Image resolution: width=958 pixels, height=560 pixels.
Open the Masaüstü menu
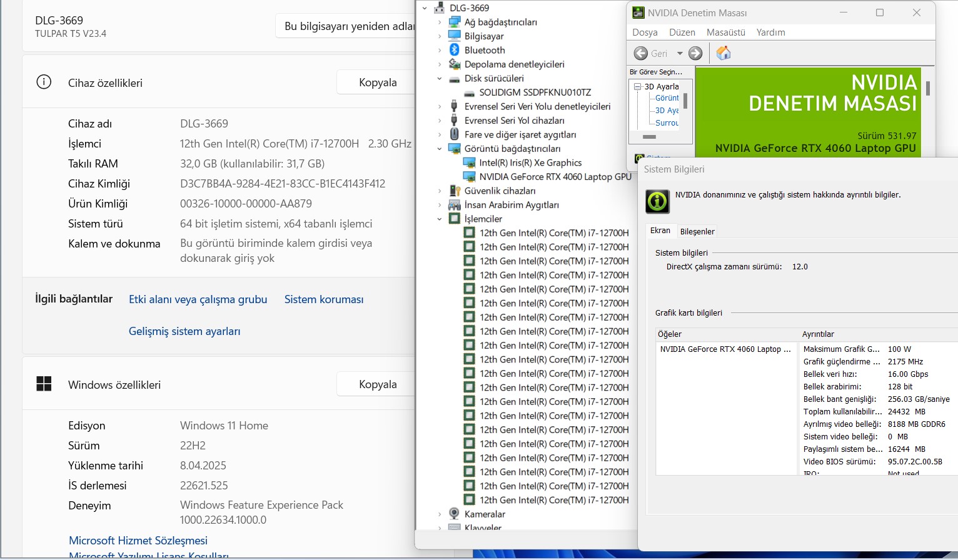tap(726, 32)
